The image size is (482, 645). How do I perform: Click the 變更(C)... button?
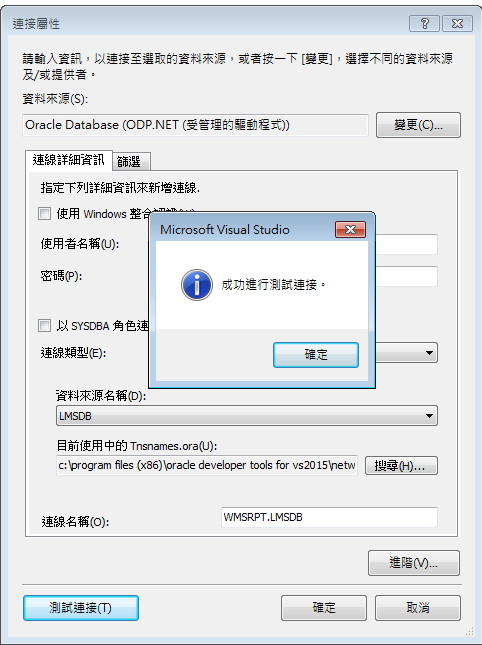coord(418,125)
